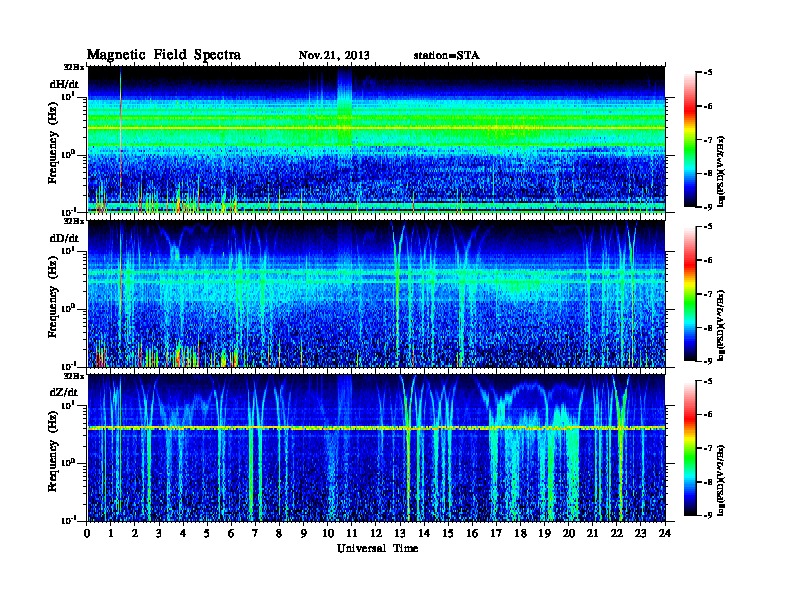
Task: Click hour tick label "10" on time axis
Action: pos(328,534)
